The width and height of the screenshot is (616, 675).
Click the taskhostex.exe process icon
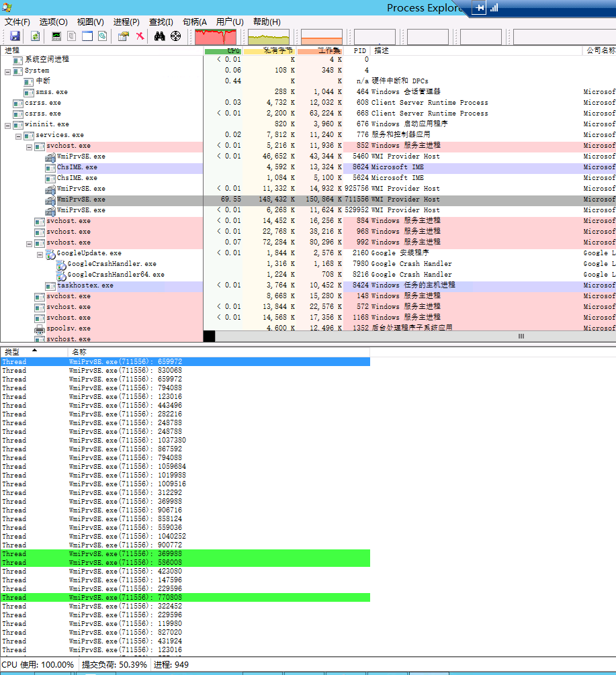50,286
